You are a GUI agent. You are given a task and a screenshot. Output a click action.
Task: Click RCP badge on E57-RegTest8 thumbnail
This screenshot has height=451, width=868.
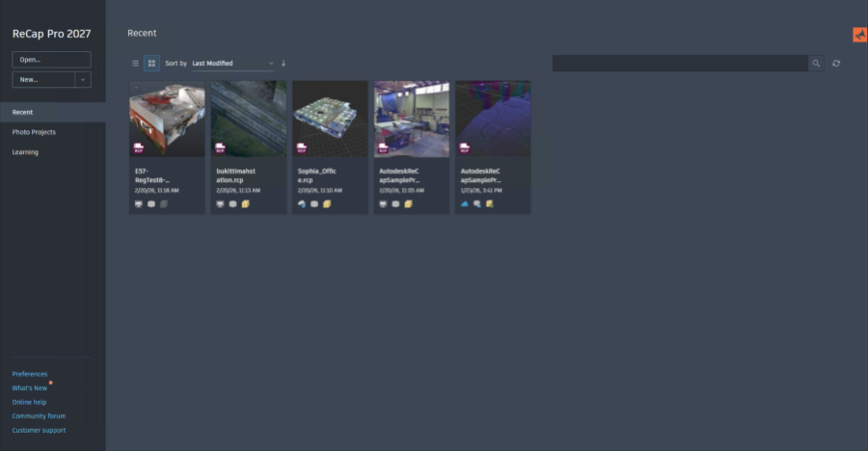point(138,148)
